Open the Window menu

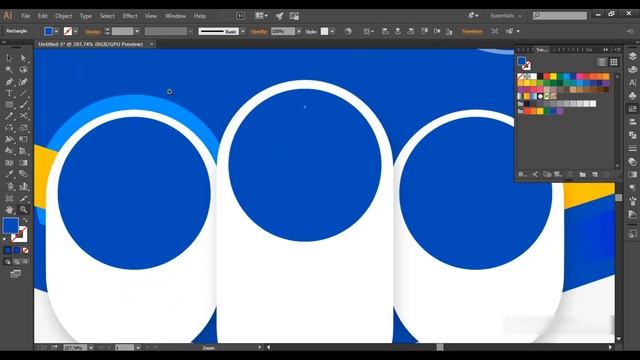click(175, 16)
